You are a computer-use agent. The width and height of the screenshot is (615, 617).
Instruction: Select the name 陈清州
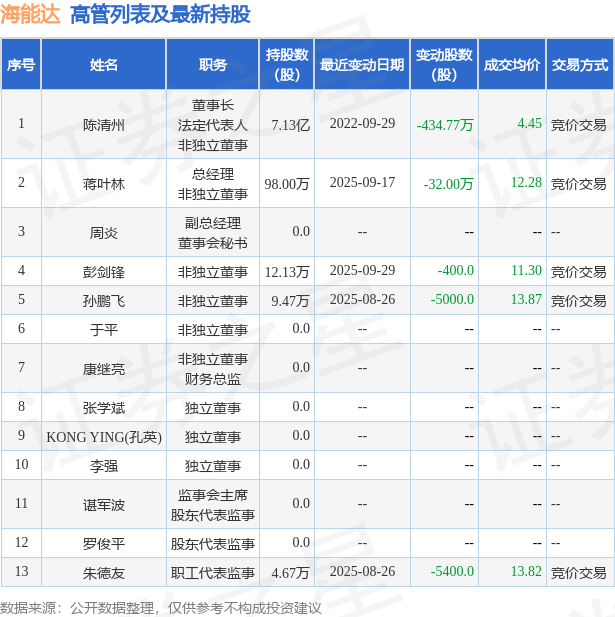click(104, 125)
